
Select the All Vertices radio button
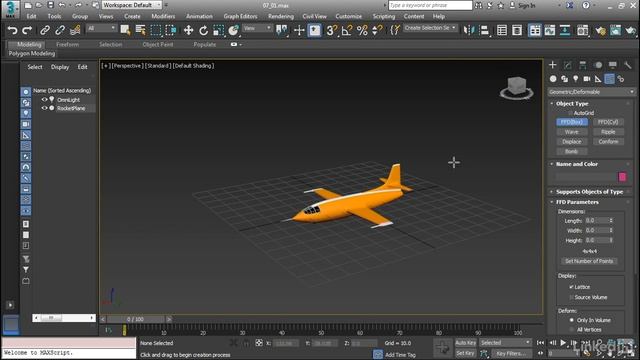coord(571,329)
